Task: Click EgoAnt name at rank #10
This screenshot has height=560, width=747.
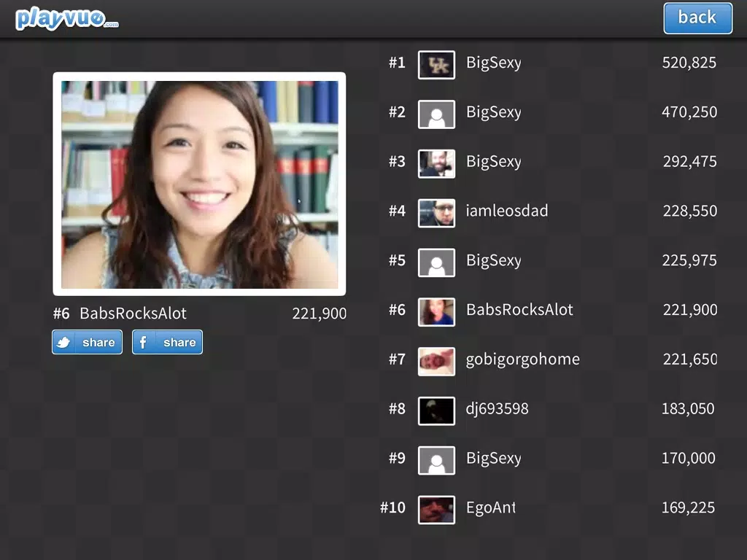Action: (491, 507)
